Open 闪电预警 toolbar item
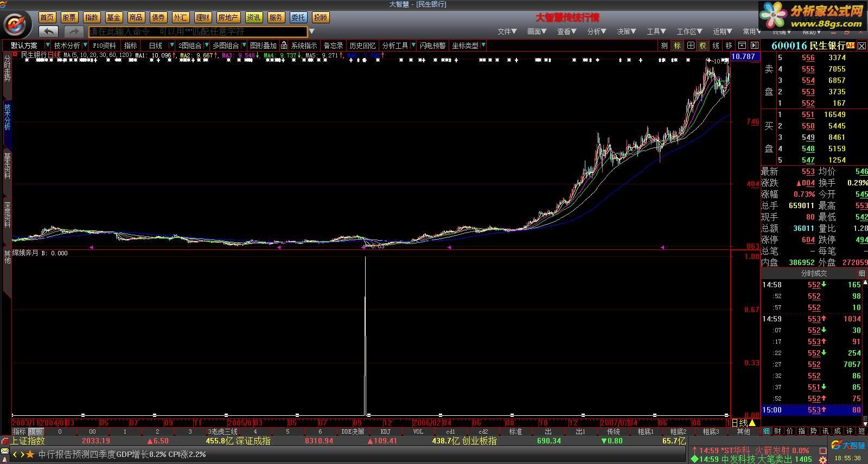The image size is (868, 464). pos(432,46)
